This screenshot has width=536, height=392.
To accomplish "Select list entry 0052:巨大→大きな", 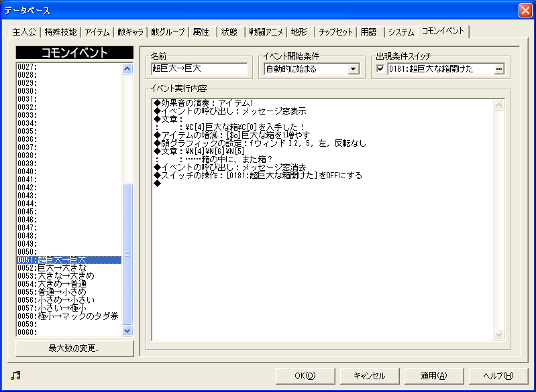I will click(69, 268).
